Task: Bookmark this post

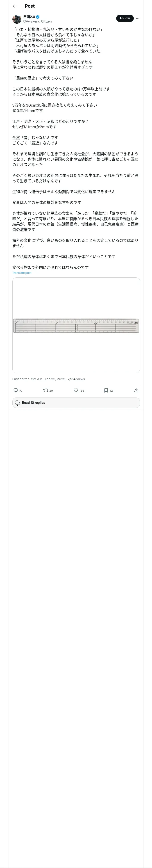Action: tap(106, 390)
